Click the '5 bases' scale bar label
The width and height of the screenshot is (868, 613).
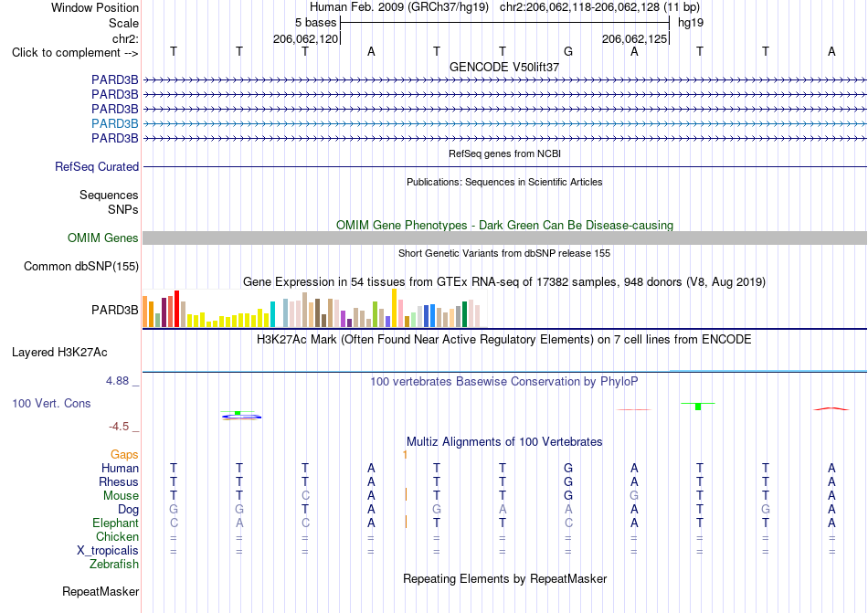point(315,23)
